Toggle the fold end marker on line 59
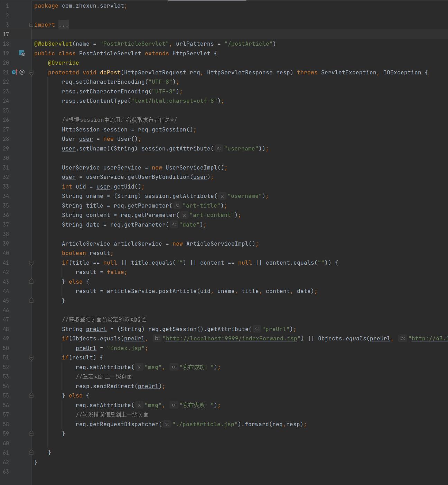The image size is (448, 485). (31, 433)
